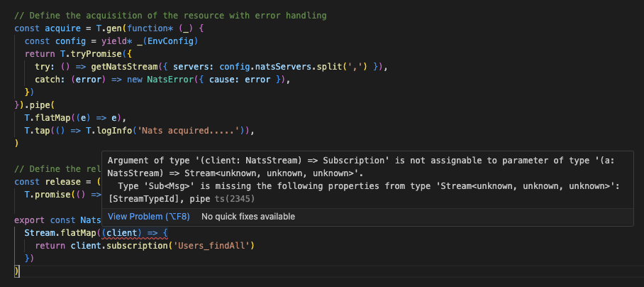Click 'export const' keyword line
Screen dimensions: 644x287
point(45,220)
